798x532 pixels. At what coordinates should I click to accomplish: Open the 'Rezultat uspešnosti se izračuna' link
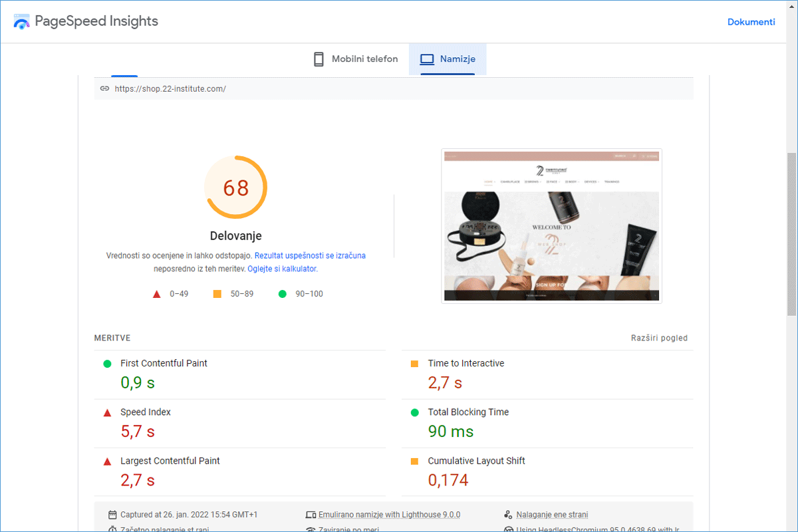pyautogui.click(x=310, y=255)
